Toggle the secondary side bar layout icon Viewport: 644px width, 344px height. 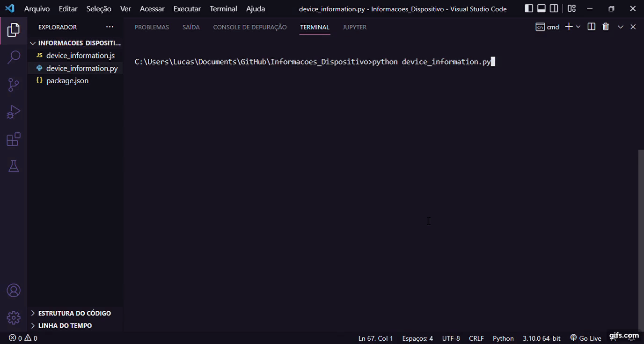(x=554, y=8)
